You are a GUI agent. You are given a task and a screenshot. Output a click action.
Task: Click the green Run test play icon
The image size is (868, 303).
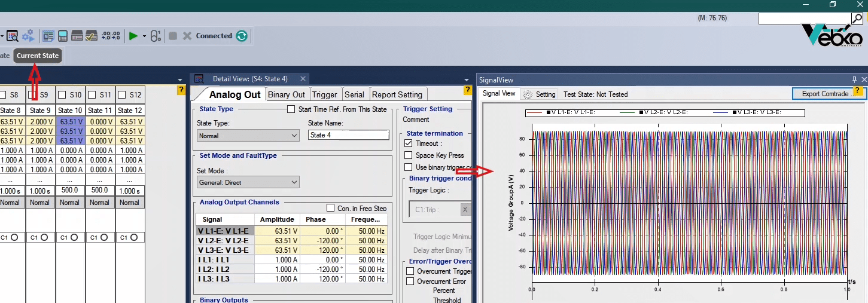(133, 36)
